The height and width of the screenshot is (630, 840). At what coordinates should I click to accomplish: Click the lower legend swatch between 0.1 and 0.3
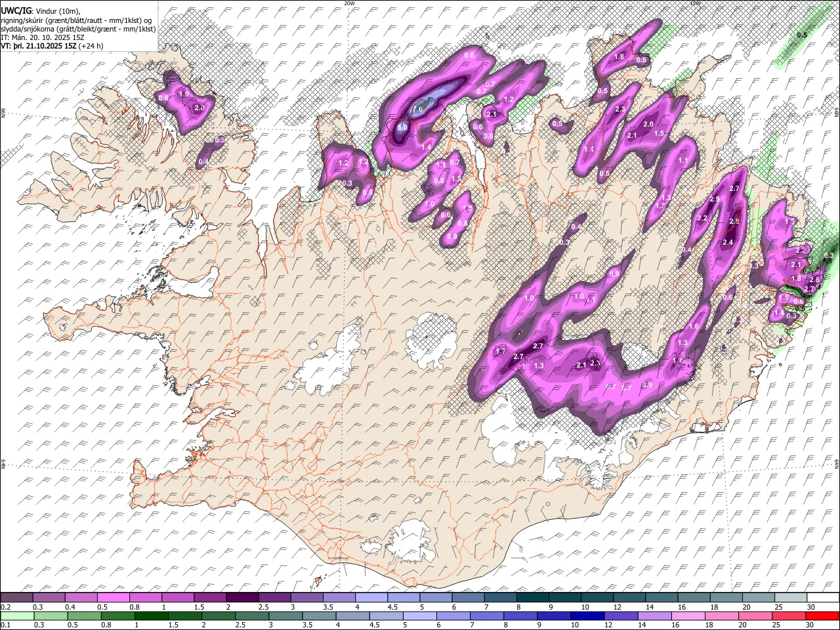(18, 616)
